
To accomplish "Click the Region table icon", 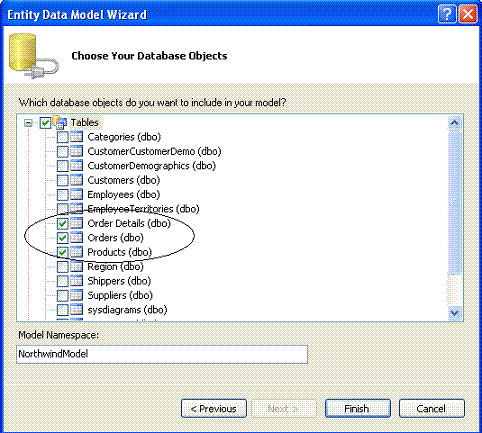I will pos(77,267).
